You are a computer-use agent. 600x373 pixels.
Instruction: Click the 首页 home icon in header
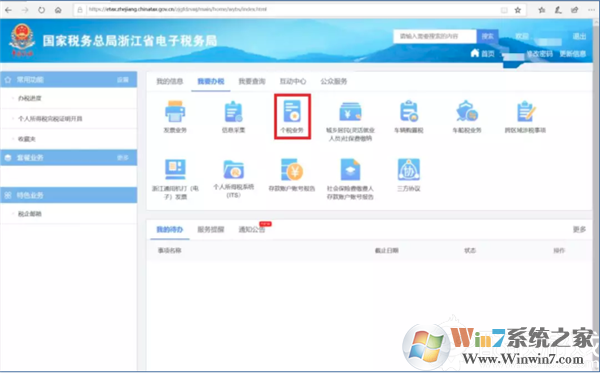(x=474, y=53)
